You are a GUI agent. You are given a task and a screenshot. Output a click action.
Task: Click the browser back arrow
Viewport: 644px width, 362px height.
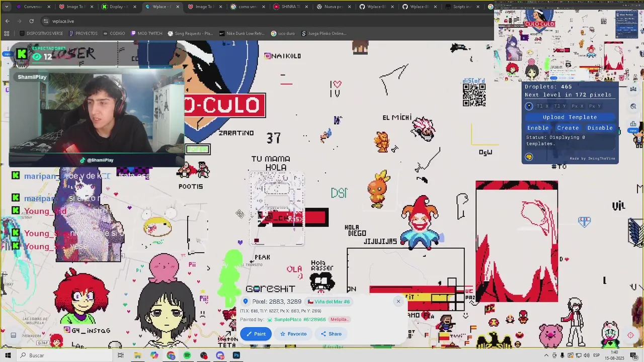(7, 21)
